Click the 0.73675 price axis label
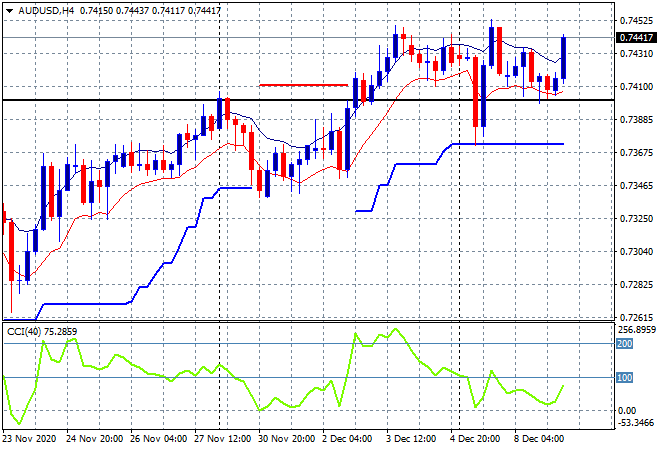The width and height of the screenshot is (660, 450). [636, 152]
